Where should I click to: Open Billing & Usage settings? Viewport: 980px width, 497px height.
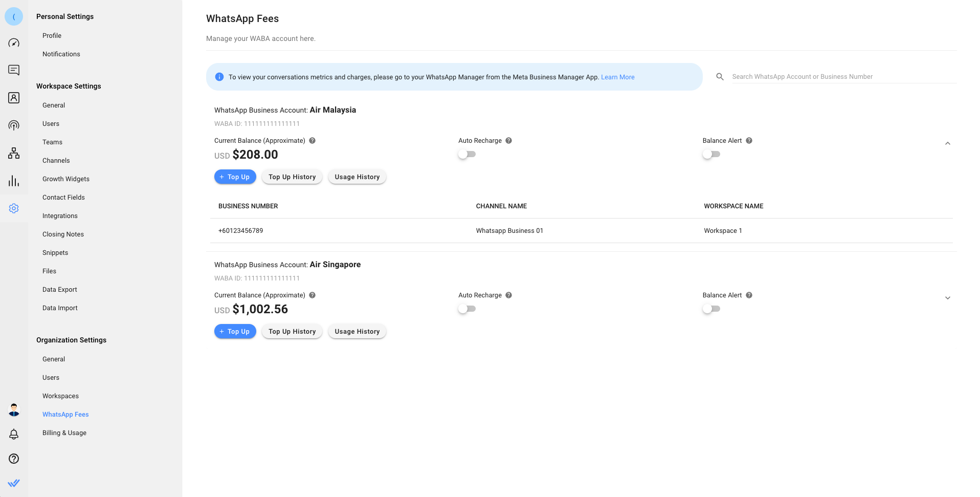64,433
